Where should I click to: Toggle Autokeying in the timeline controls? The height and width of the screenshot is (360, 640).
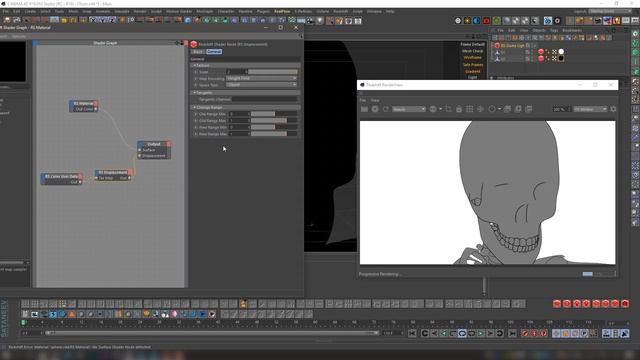point(534,333)
